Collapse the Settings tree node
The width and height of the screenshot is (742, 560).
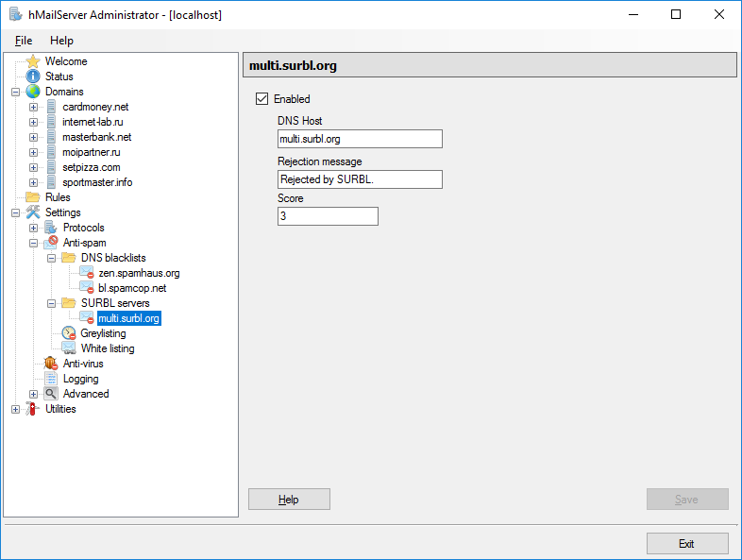pos(15,213)
